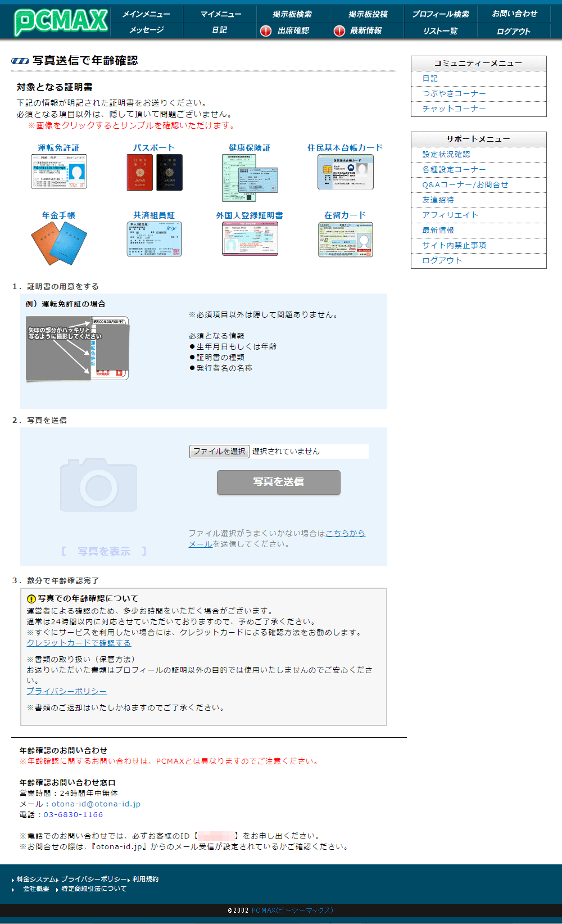562x924 pixels.
Task: View the health insurance card sample
Action: [x=250, y=177]
